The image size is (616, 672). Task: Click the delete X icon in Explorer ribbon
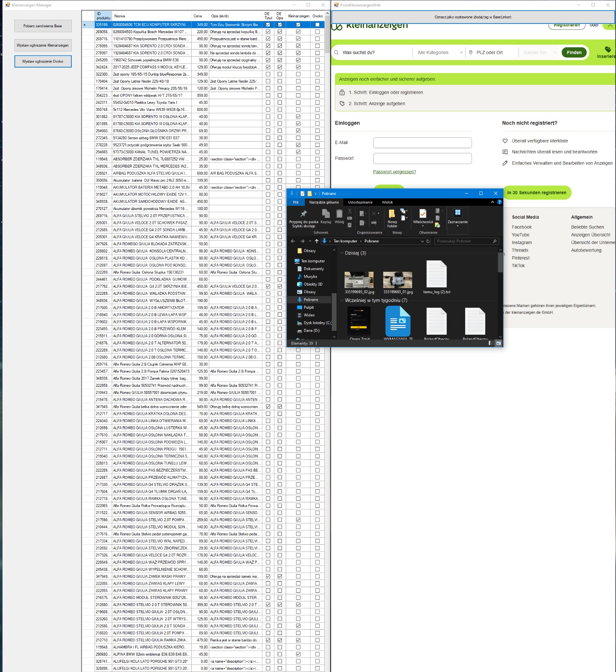374,213
